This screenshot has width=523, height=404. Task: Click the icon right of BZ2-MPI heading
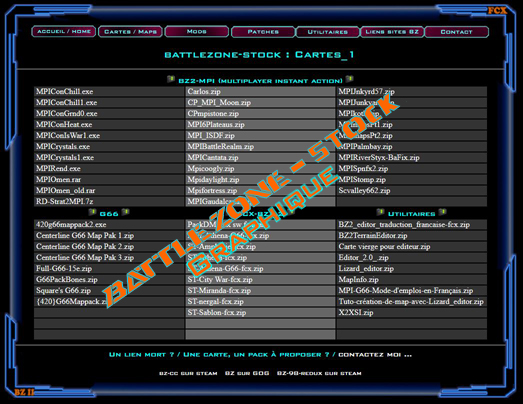[x=349, y=79]
